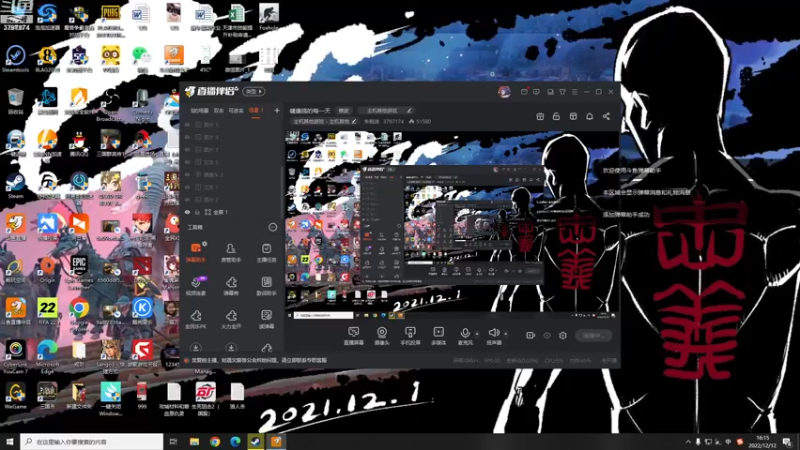Toggle visibility of 图片 2 layer

188,199
